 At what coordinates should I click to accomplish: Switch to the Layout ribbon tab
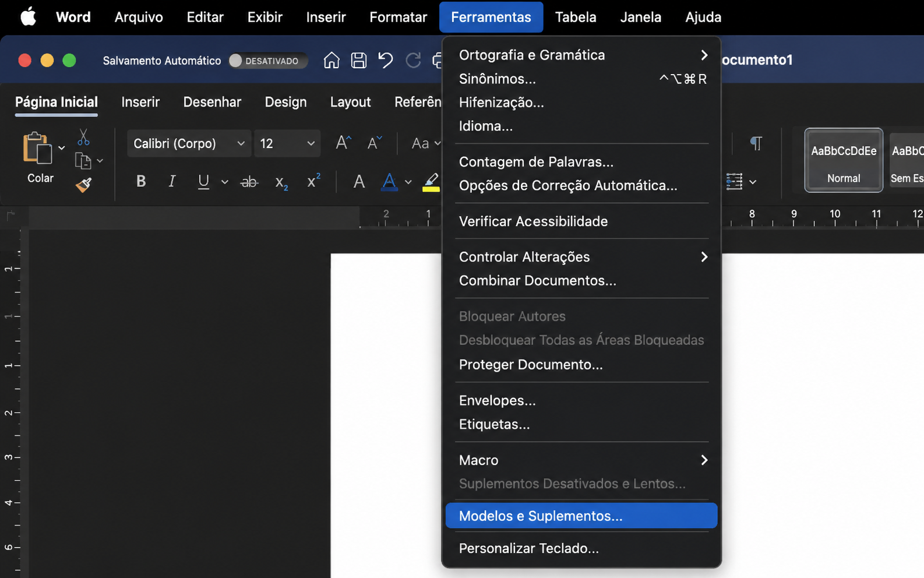(x=350, y=102)
